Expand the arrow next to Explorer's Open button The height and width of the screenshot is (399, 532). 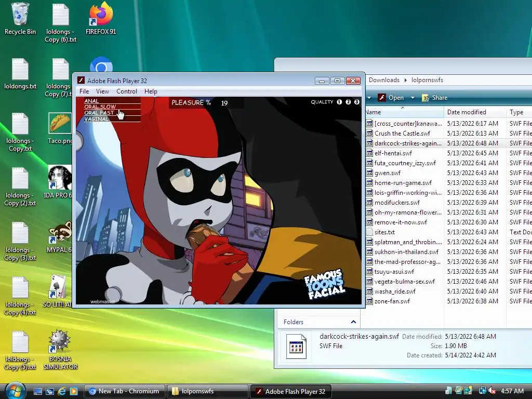click(413, 98)
